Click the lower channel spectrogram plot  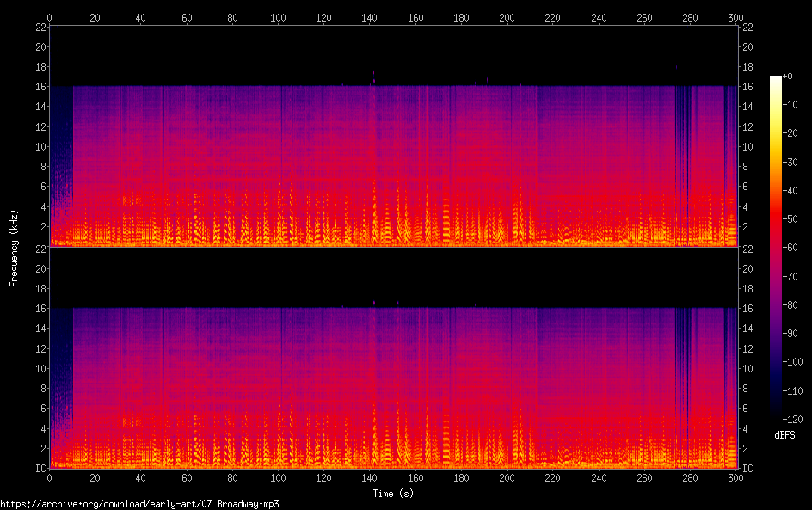point(393,358)
